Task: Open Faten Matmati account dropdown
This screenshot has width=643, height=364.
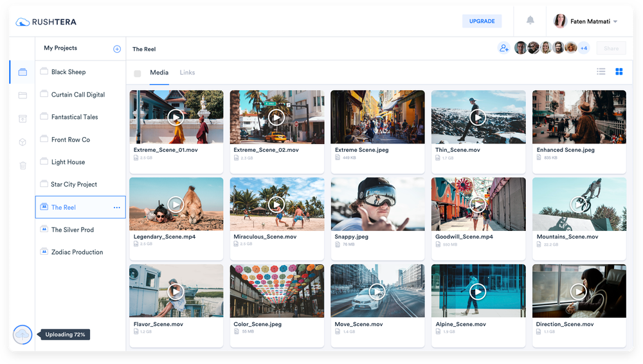Action: 615,21
